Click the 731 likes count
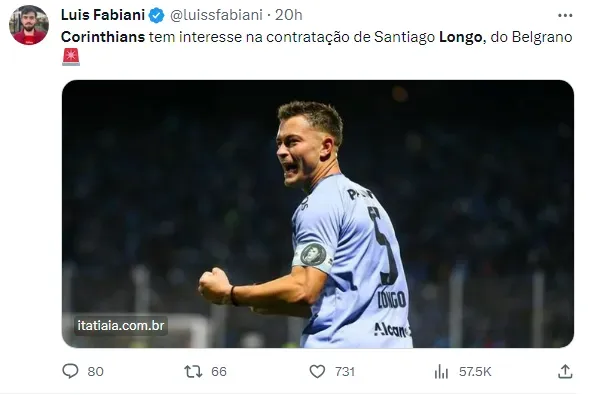 345,371
